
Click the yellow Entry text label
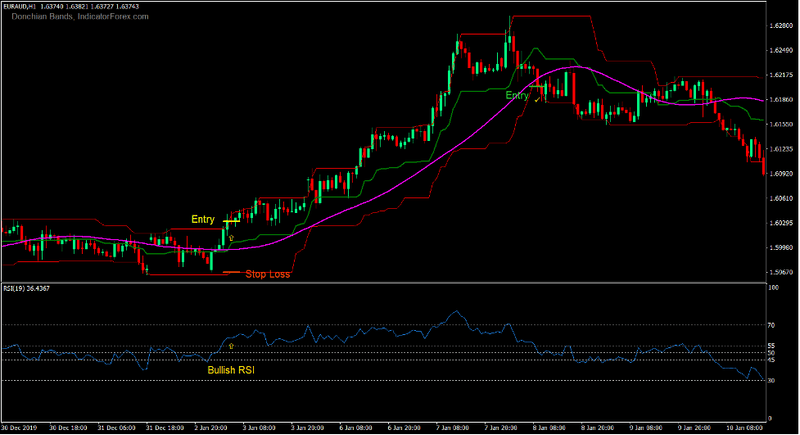pos(203,219)
